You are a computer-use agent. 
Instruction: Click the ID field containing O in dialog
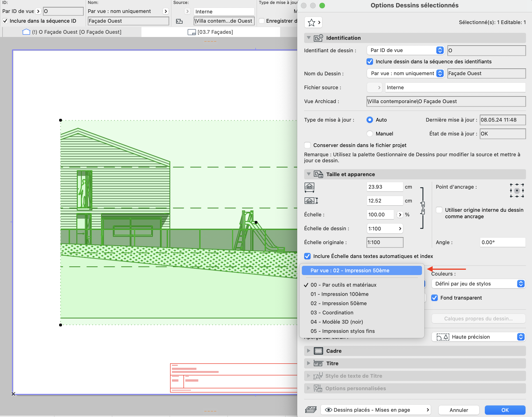[486, 51]
